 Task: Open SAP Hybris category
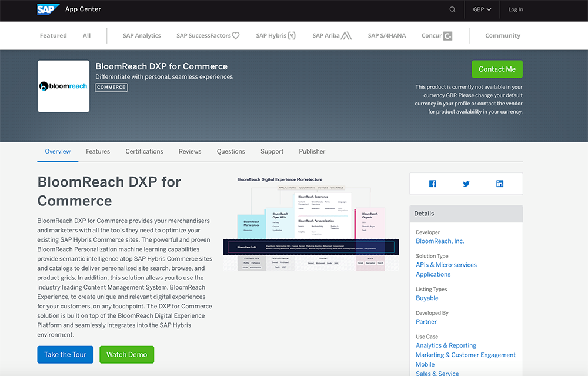276,36
